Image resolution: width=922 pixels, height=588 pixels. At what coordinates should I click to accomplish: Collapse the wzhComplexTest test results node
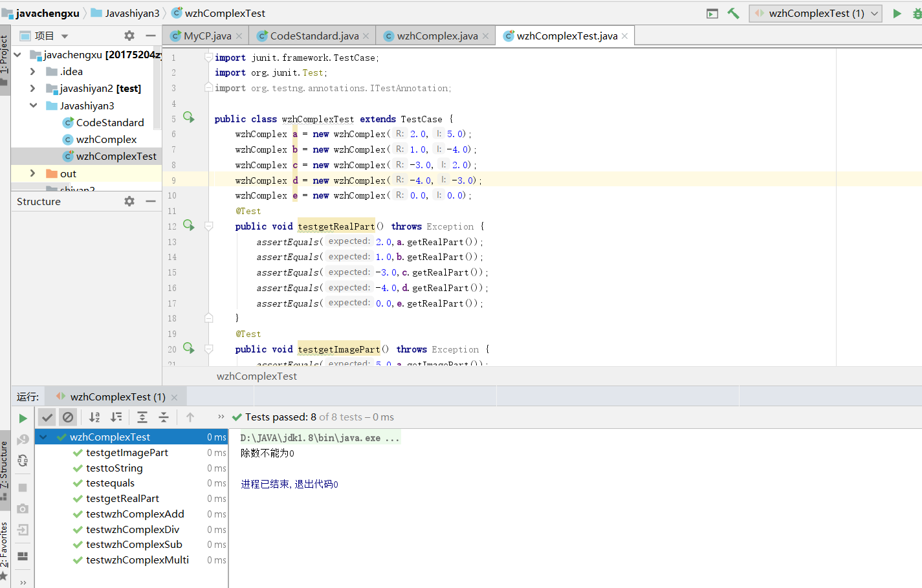point(43,437)
